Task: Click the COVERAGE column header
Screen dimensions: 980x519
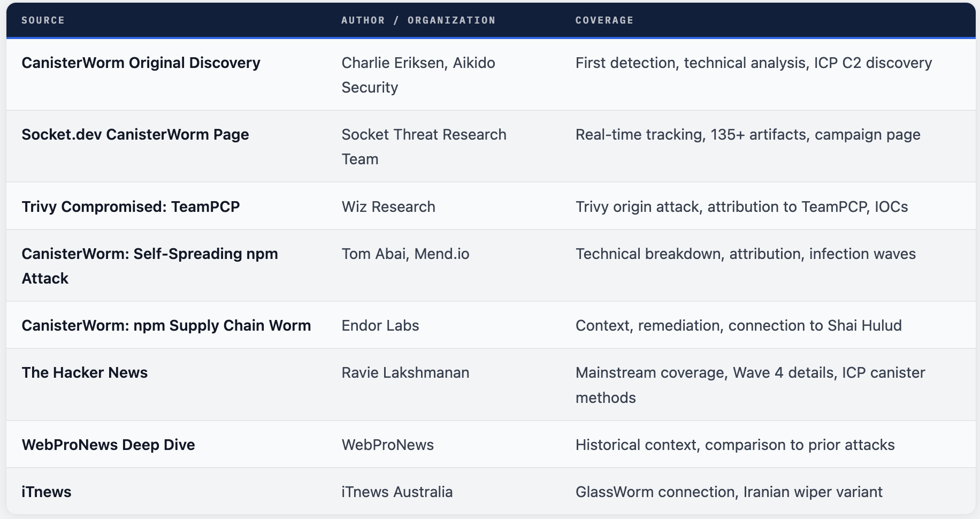Action: 604,20
